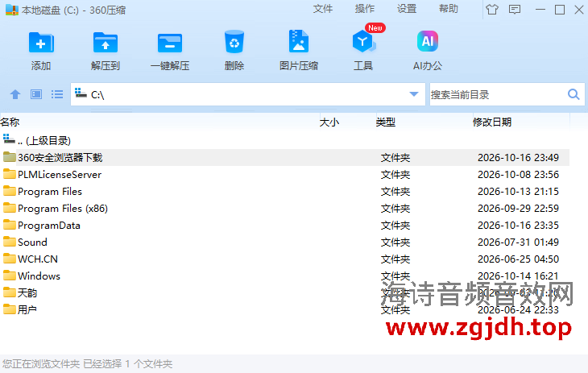Select the Program Files (x86) folder name

(x=63, y=209)
